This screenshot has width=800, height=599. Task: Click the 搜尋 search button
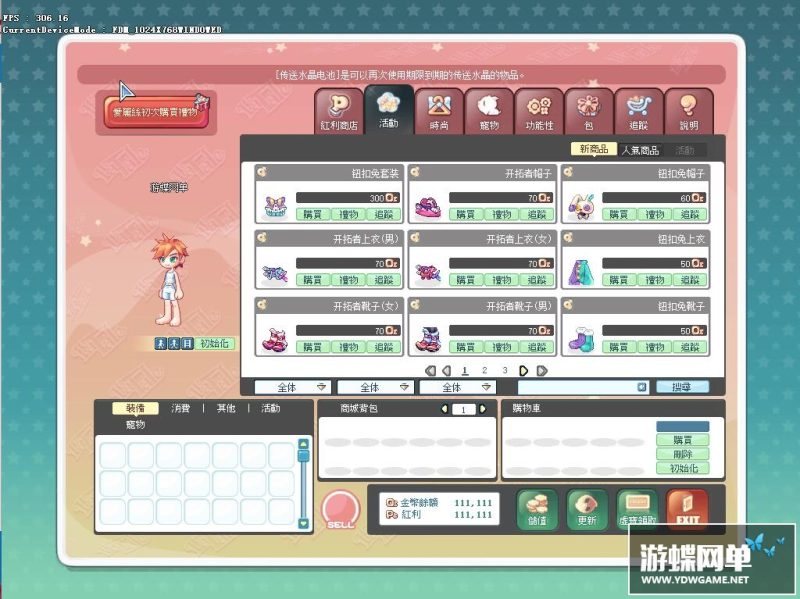click(x=682, y=387)
